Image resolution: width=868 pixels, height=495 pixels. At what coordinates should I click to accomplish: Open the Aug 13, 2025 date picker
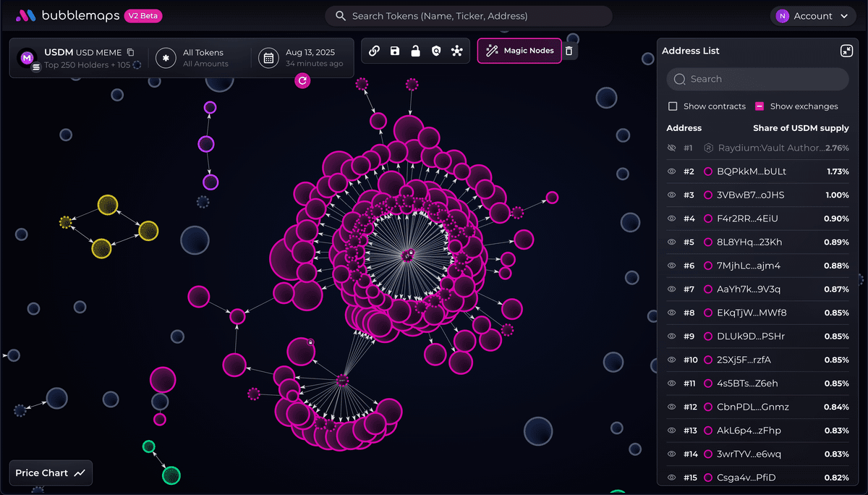[301, 58]
